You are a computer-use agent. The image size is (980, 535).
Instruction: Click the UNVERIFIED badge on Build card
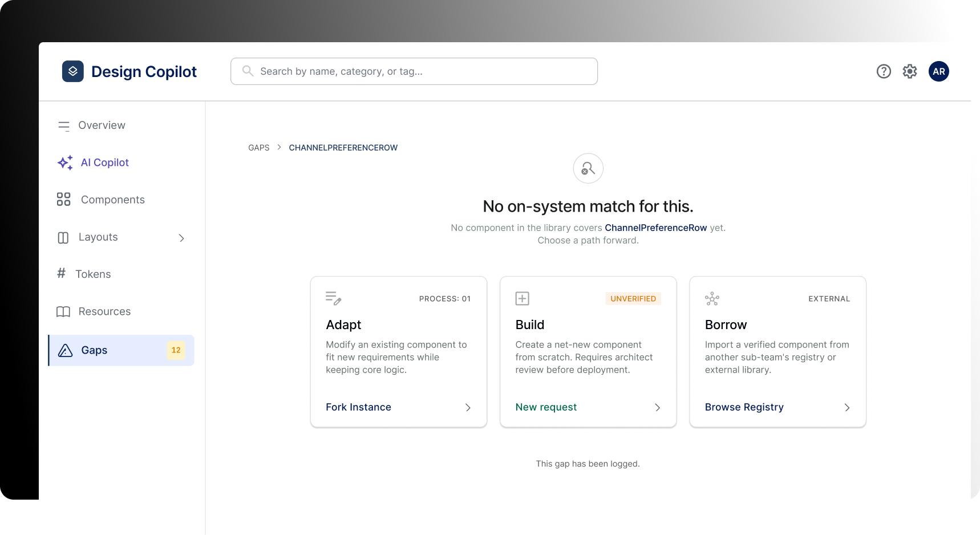pos(633,299)
